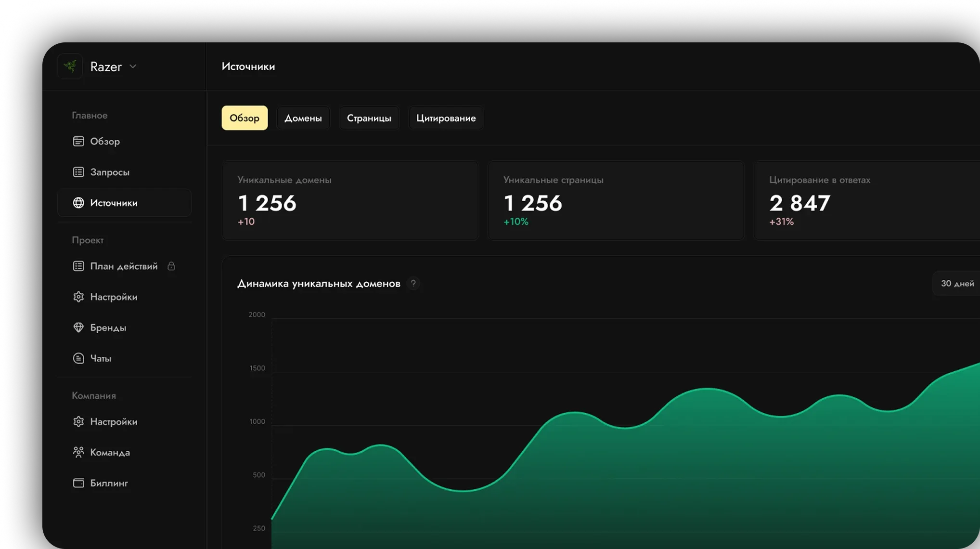Click the lock icon beside План действий
This screenshot has width=980, height=549.
click(171, 266)
